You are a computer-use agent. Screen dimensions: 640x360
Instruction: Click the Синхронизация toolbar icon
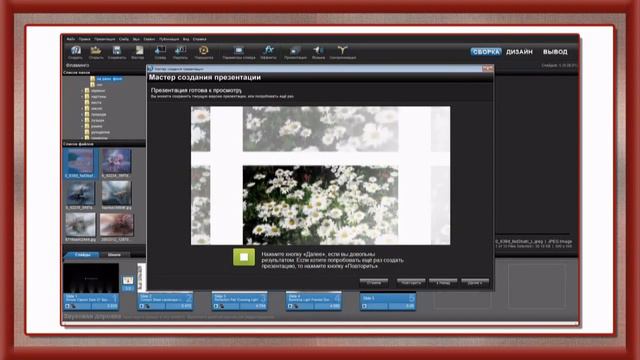(x=342, y=52)
